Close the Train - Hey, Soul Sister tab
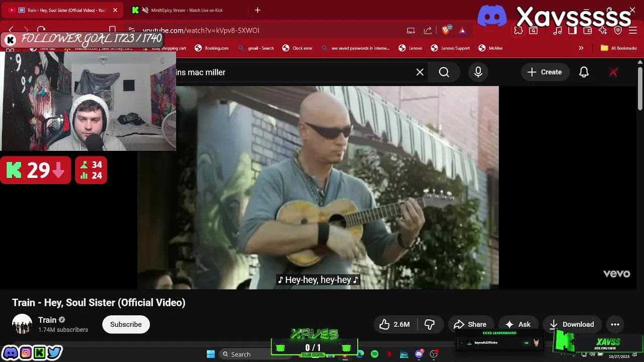The image size is (644, 362). (x=115, y=10)
